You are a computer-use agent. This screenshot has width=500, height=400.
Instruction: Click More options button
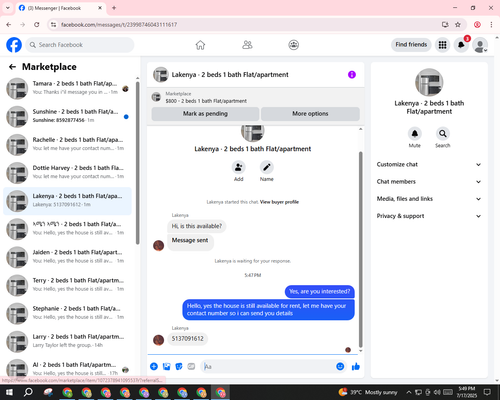pos(310,114)
